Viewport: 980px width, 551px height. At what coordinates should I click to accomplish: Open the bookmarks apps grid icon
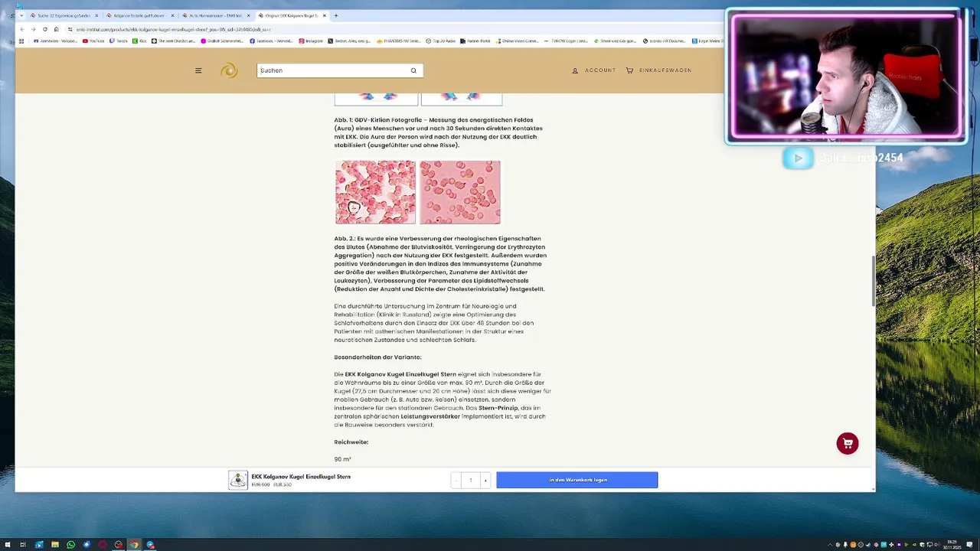(21, 41)
